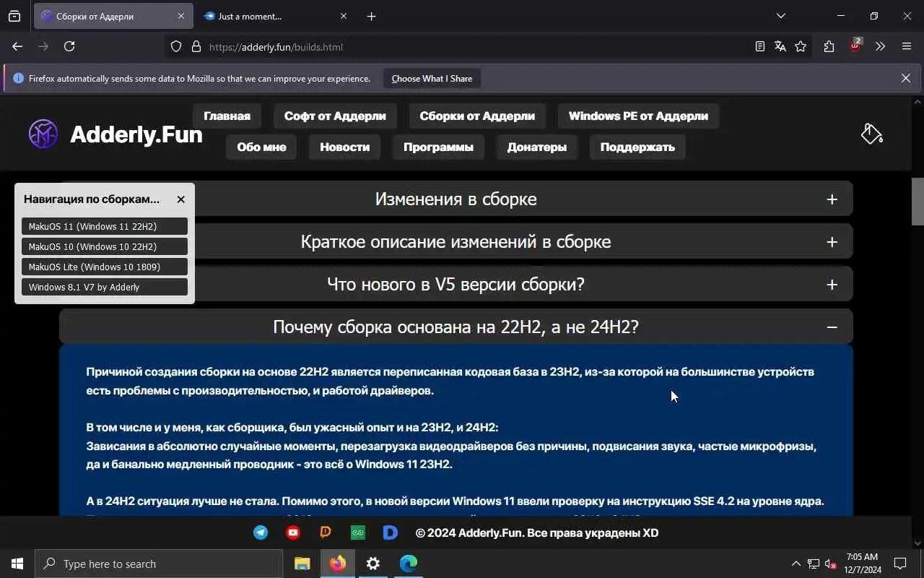The width and height of the screenshot is (924, 578).
Task: Open the Telegram footer icon
Action: (x=261, y=532)
